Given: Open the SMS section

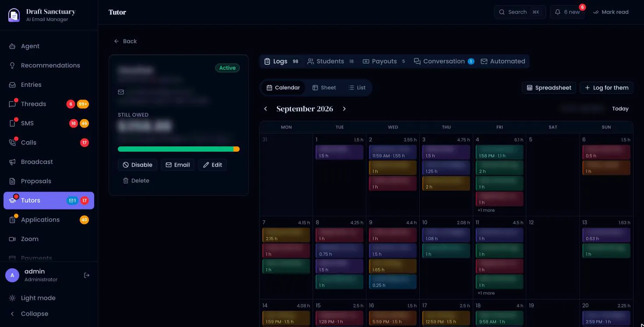Looking at the screenshot, I should coord(49,123).
